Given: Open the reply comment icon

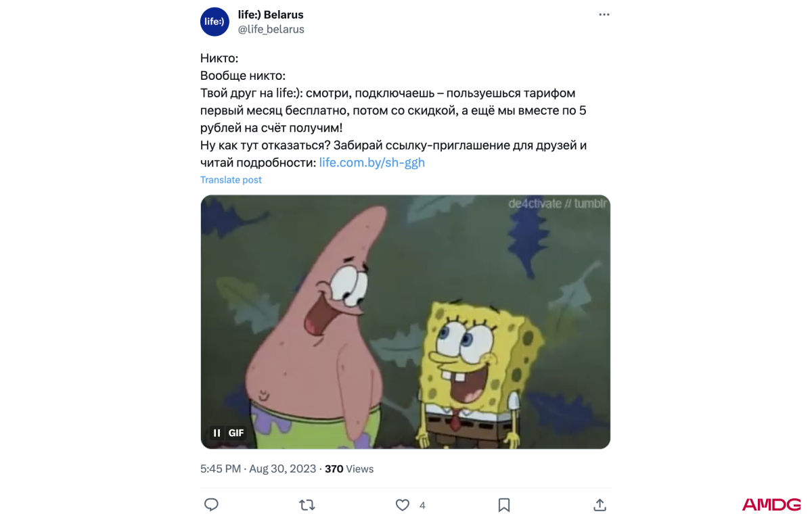Looking at the screenshot, I should click(211, 504).
